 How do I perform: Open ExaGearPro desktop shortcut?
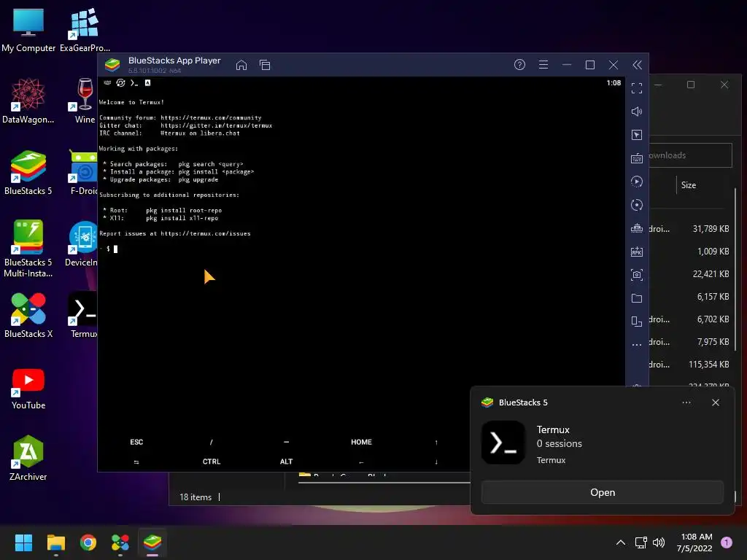[x=85, y=30]
